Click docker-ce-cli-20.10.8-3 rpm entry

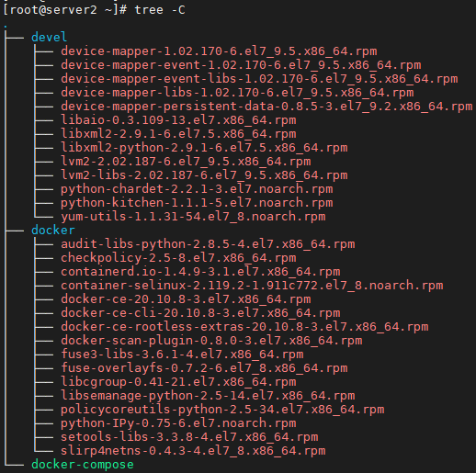tap(200, 313)
